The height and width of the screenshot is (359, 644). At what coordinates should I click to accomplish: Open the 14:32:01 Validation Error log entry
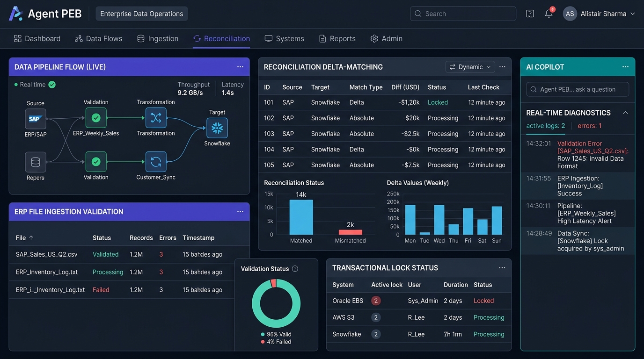(x=578, y=155)
